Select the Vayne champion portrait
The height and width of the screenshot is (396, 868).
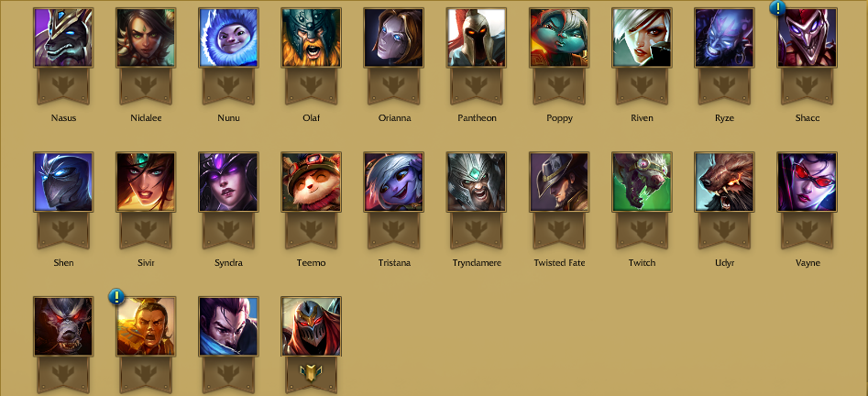tap(808, 182)
